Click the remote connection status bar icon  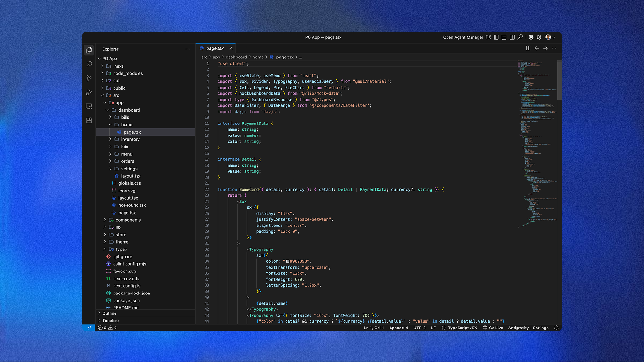point(89,328)
